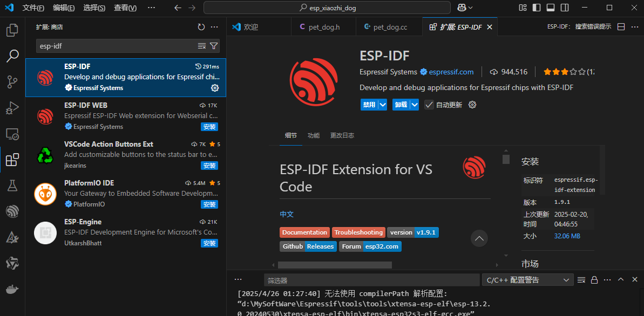
Task: Clear the output panel
Action: [x=581, y=280]
